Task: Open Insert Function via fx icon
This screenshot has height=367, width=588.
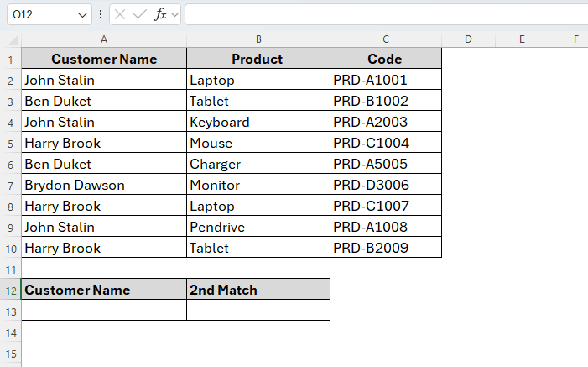Action: (160, 15)
